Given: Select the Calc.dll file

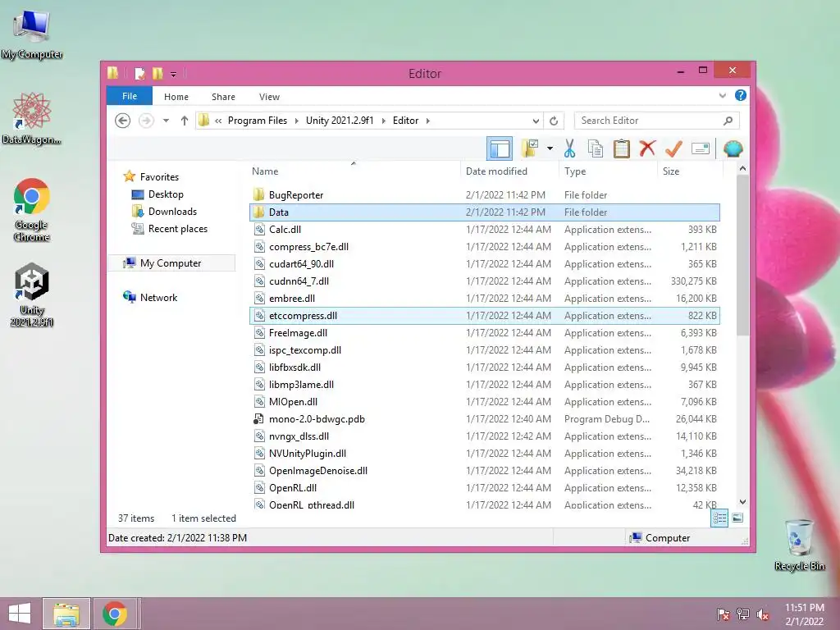Looking at the screenshot, I should (x=484, y=230).
